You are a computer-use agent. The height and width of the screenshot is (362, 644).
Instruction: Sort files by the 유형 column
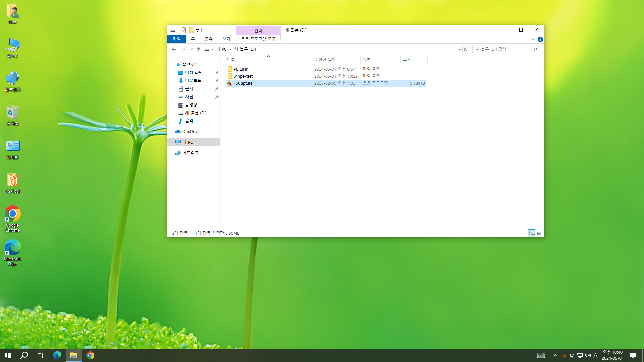point(380,59)
